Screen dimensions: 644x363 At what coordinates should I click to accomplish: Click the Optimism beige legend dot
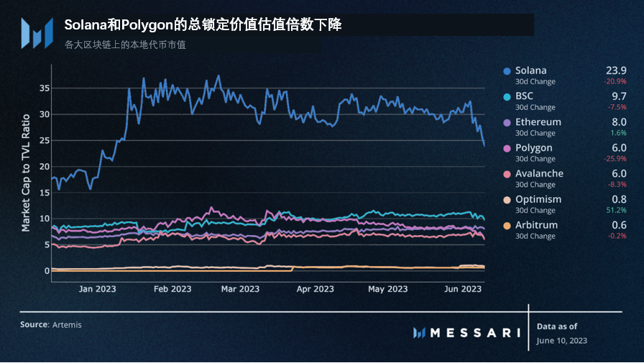[507, 200]
